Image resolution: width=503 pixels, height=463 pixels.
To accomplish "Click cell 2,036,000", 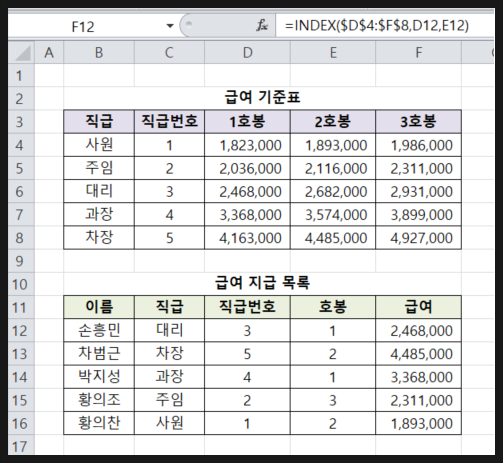I will 247,168.
